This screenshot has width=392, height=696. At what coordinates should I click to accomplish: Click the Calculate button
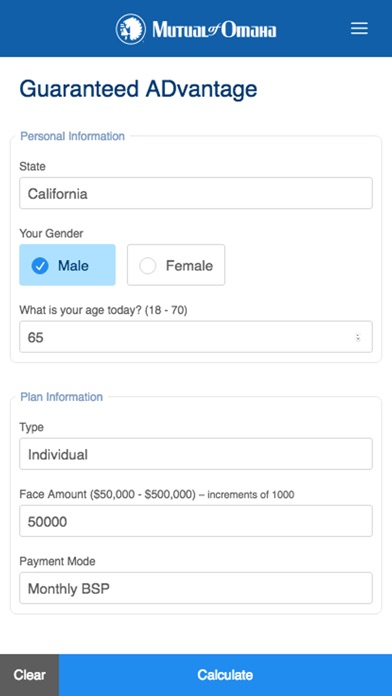coord(226,675)
